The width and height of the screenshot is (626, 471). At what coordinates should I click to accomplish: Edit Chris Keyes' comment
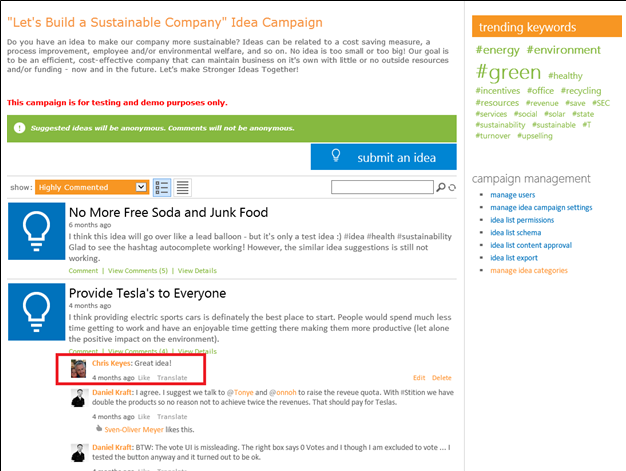pos(419,378)
